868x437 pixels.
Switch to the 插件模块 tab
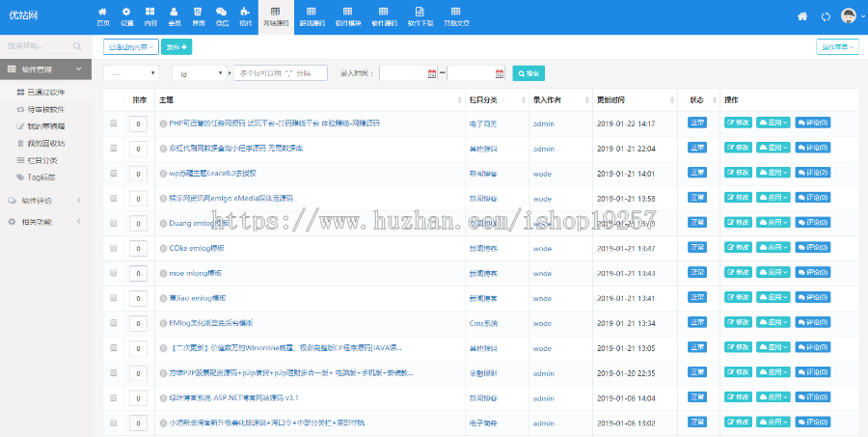pos(347,16)
